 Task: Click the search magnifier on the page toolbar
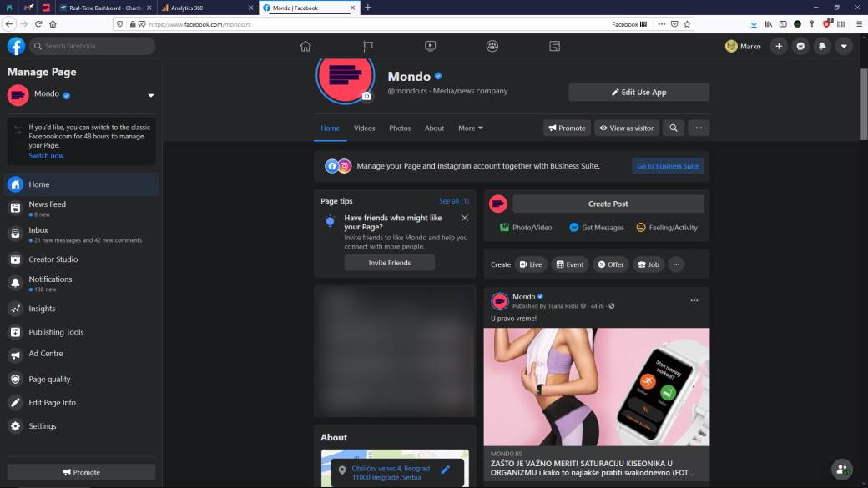(674, 128)
